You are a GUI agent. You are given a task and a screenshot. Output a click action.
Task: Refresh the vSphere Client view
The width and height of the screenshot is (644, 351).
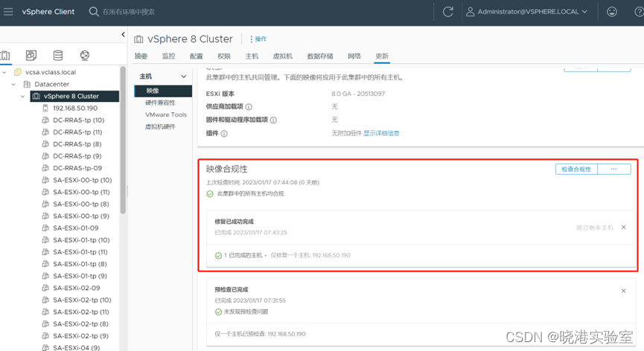pyautogui.click(x=447, y=11)
